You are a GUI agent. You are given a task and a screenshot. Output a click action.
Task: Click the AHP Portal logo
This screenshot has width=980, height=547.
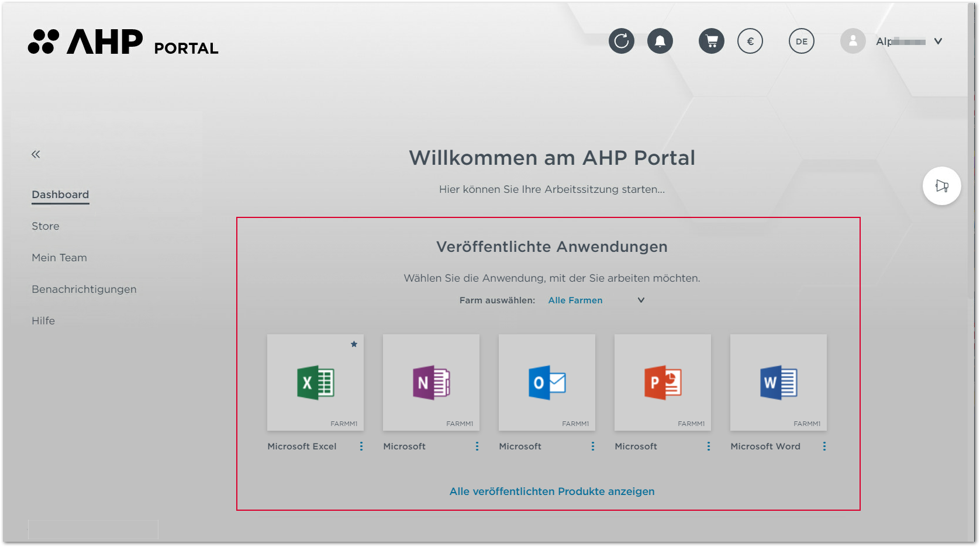[x=123, y=41]
